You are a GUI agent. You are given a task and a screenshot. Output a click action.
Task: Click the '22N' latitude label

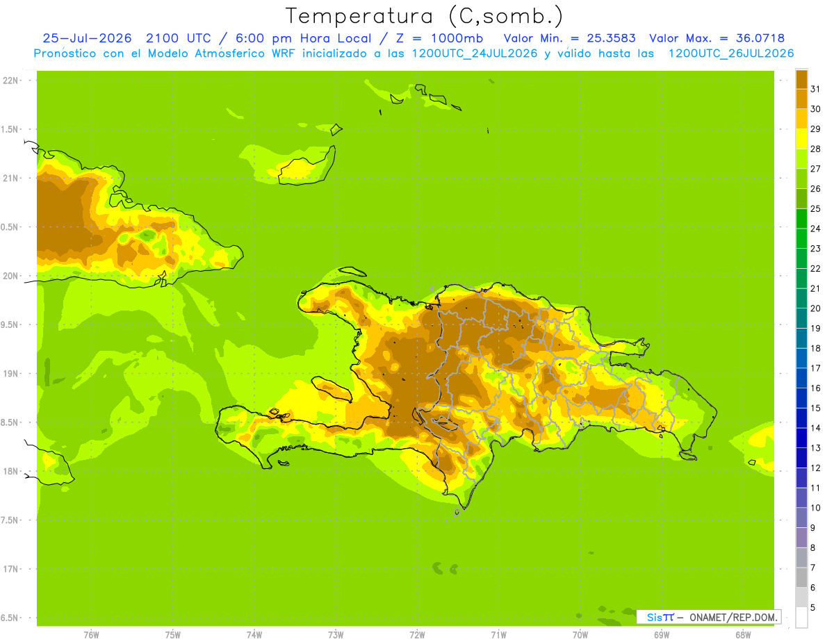pos(11,81)
